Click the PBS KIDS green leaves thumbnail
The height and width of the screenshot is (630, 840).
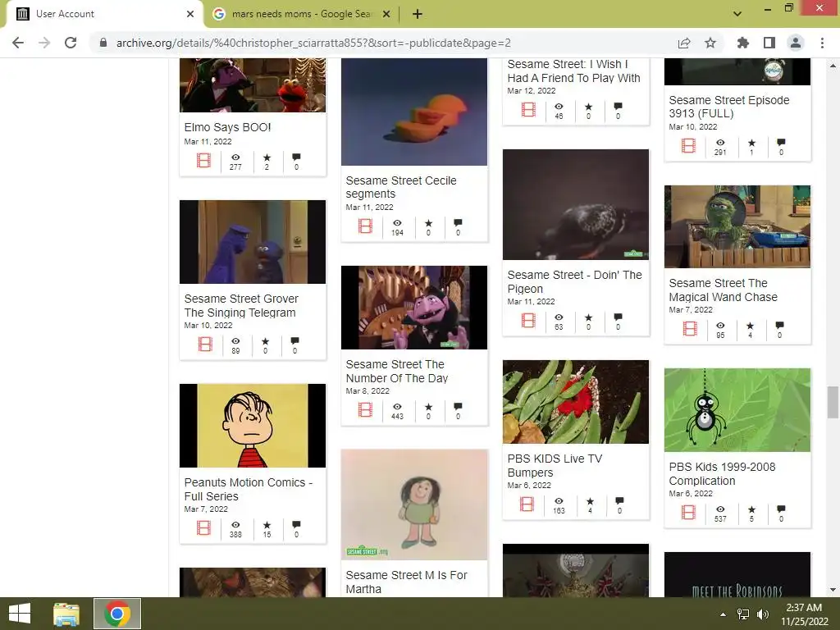pos(575,402)
